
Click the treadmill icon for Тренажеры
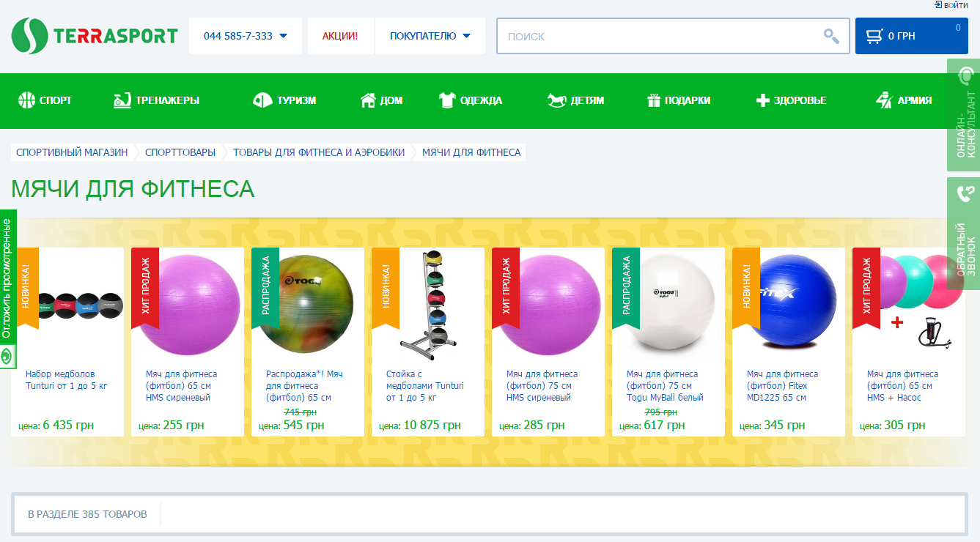(x=122, y=100)
